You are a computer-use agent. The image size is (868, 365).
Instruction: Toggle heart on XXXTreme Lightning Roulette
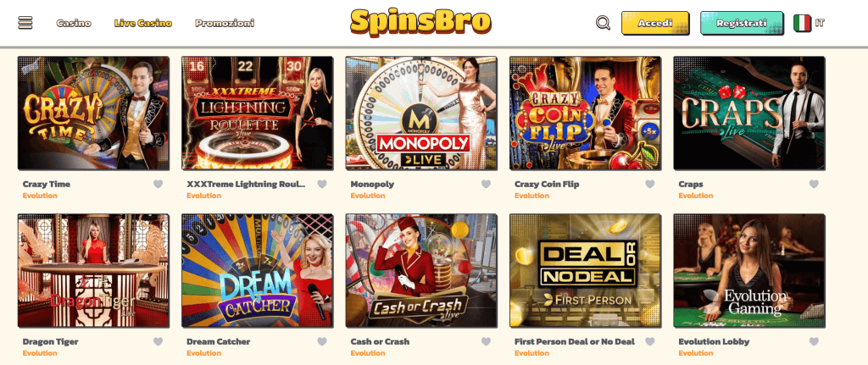322,184
